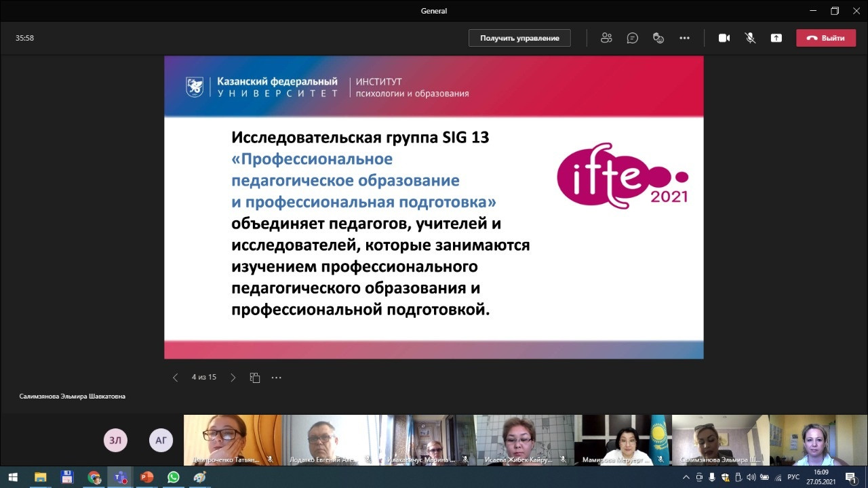Open the slide layout view icon
Image resolution: width=868 pixels, height=488 pixels.
255,378
